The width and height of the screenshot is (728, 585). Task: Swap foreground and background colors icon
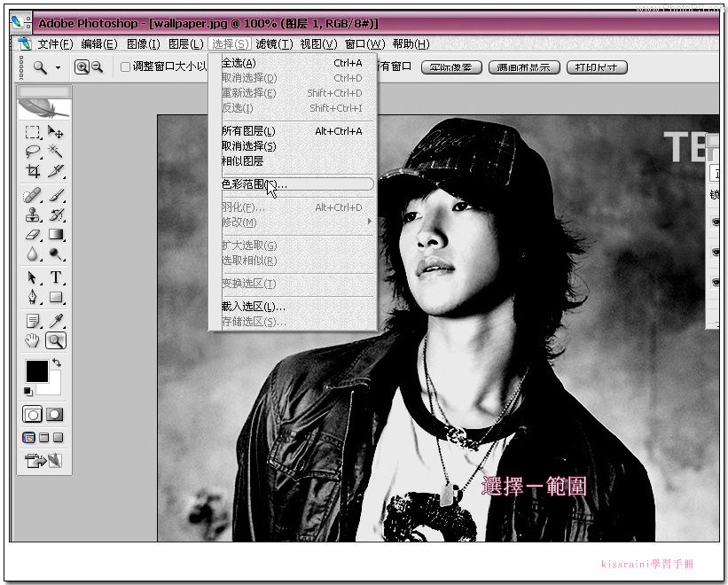[x=57, y=363]
